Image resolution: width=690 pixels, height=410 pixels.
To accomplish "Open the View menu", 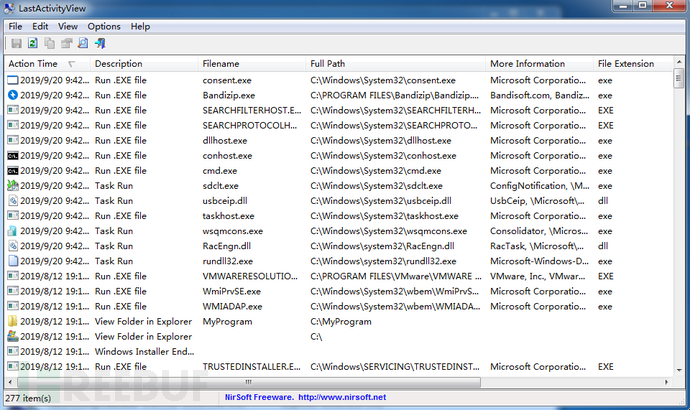I will [x=68, y=26].
